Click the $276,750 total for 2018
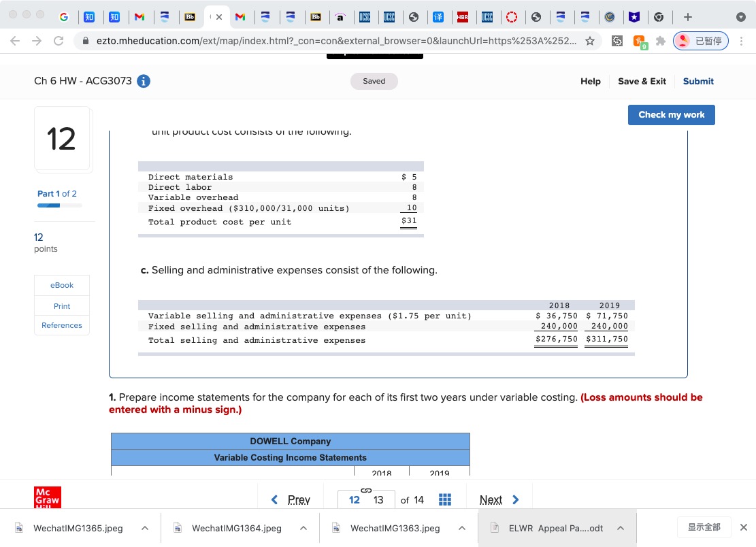Viewport: 756px width, 547px height. click(x=557, y=339)
